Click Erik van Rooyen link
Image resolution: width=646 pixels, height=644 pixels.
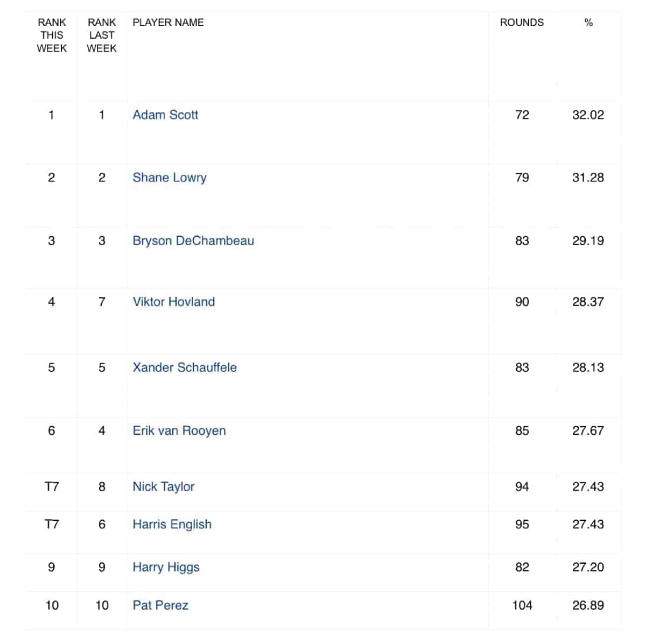tap(179, 430)
